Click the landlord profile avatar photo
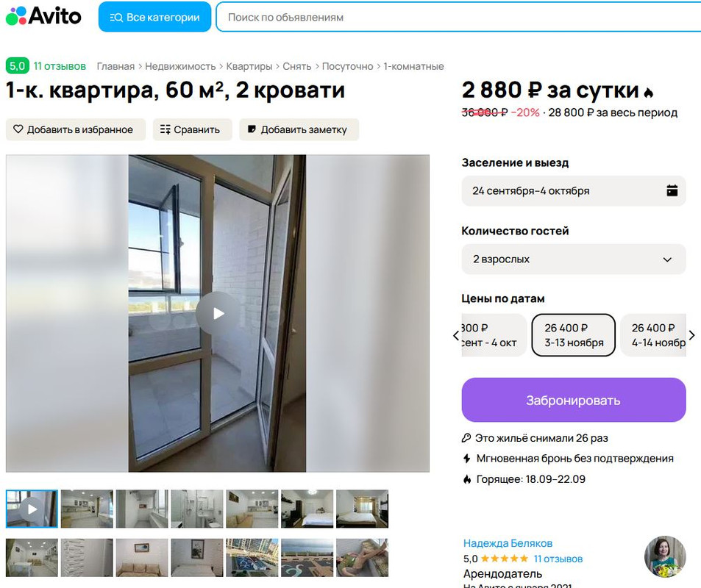The image size is (701, 588). point(665,556)
